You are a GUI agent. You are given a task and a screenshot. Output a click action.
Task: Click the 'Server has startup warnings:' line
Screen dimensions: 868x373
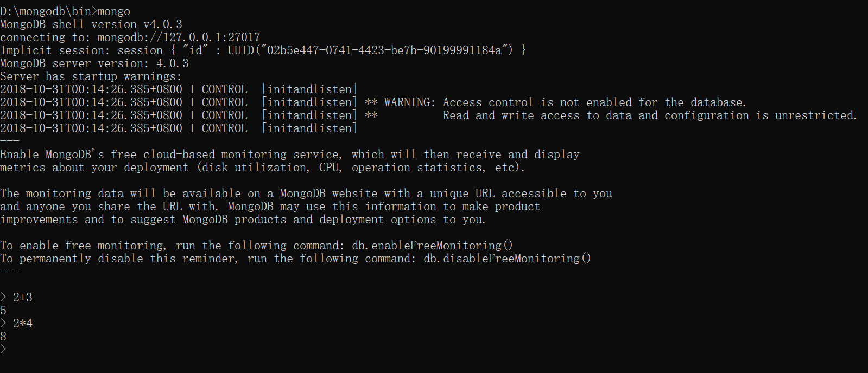click(91, 76)
